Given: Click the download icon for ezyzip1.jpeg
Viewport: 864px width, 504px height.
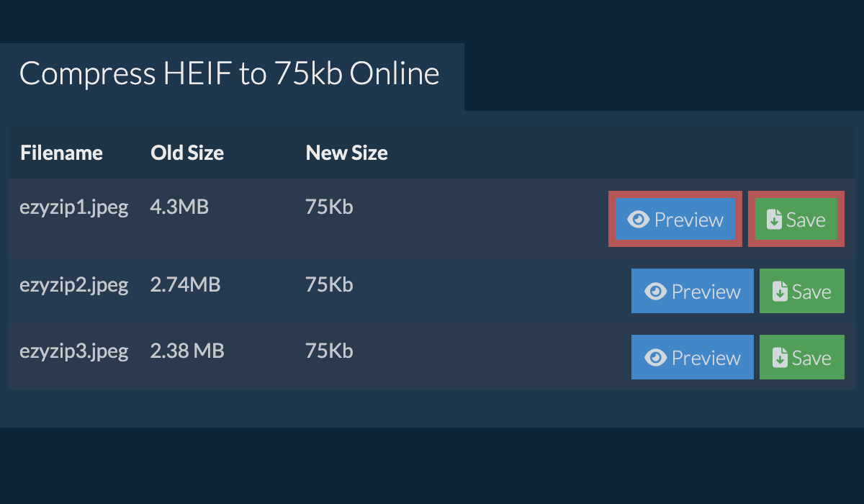Looking at the screenshot, I should pos(774,220).
